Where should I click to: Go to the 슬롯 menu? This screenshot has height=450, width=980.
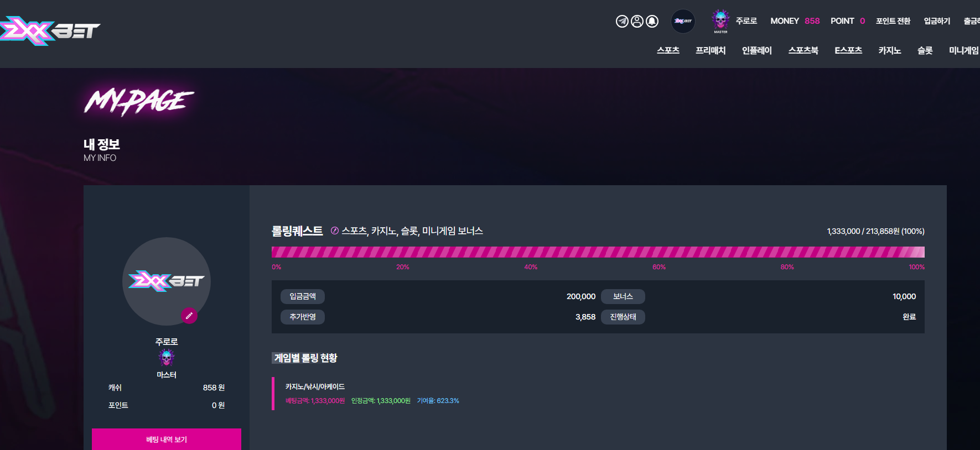pos(925,50)
